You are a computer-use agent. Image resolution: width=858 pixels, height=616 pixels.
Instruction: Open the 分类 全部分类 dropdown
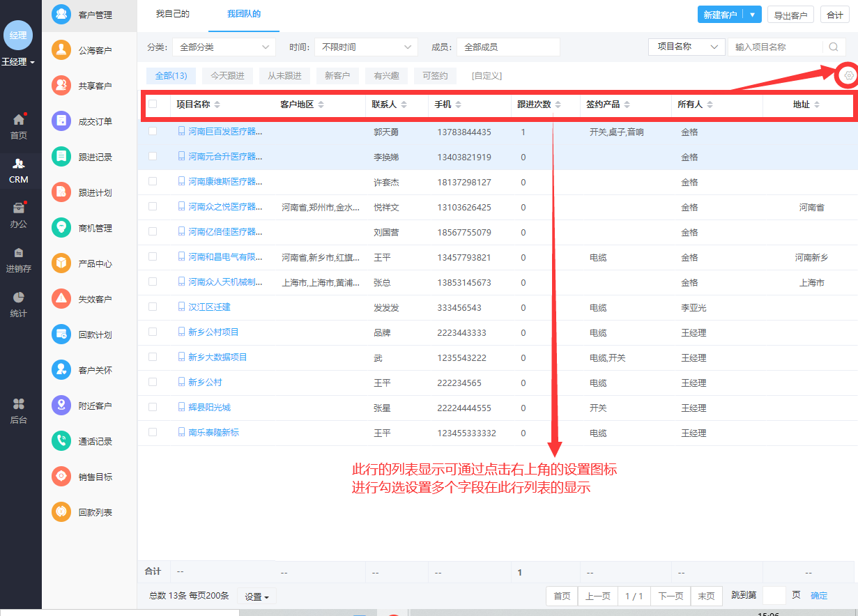pos(224,47)
